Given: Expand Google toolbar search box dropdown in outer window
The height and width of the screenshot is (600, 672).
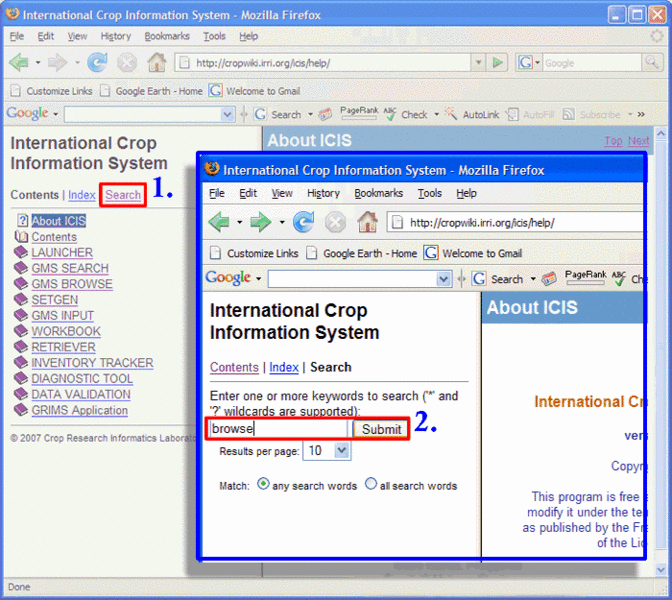Looking at the screenshot, I should coord(228,114).
